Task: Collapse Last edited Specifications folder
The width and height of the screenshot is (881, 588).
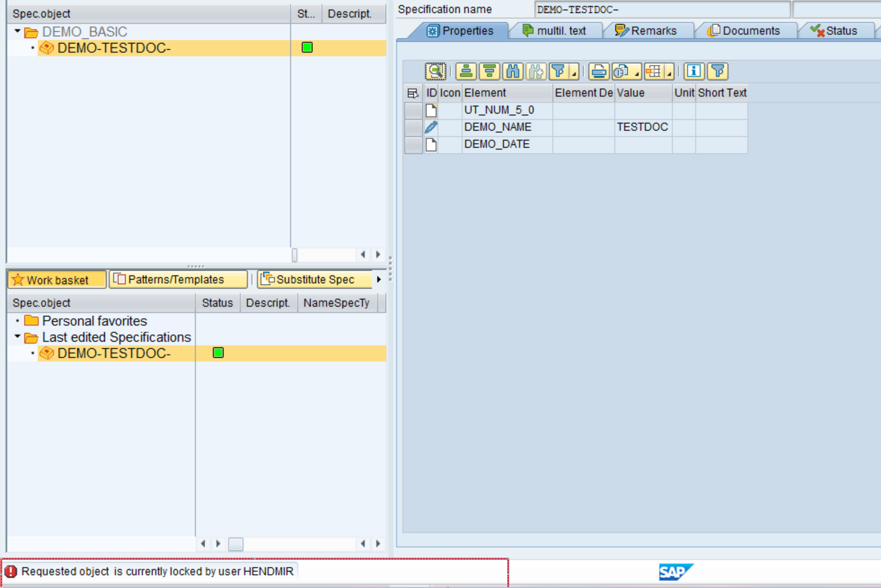Action: point(17,336)
